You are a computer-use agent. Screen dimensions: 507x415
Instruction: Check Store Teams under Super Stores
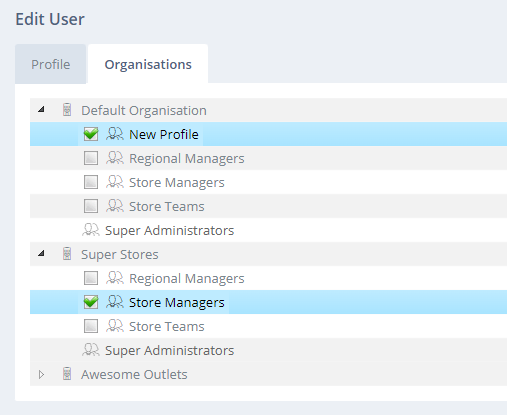[x=91, y=326]
